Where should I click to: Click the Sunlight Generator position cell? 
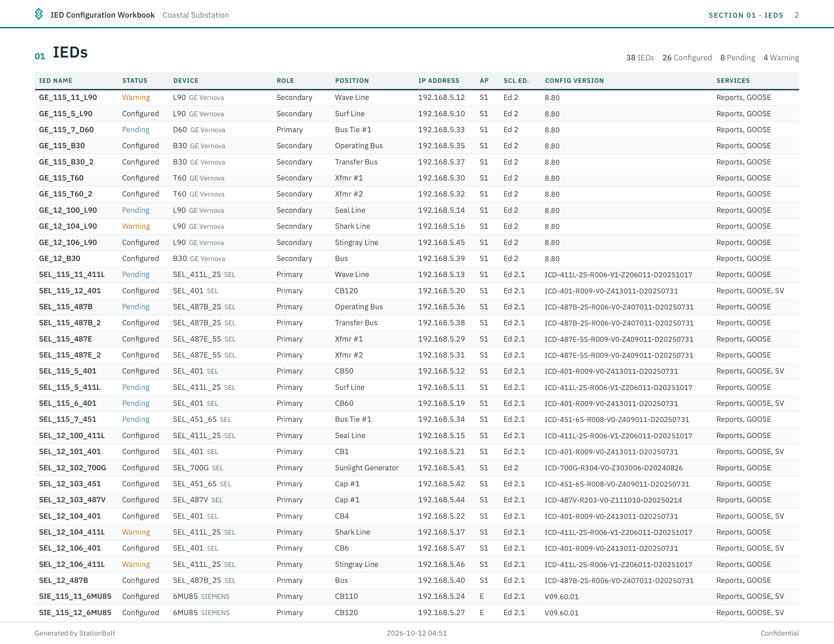(366, 468)
